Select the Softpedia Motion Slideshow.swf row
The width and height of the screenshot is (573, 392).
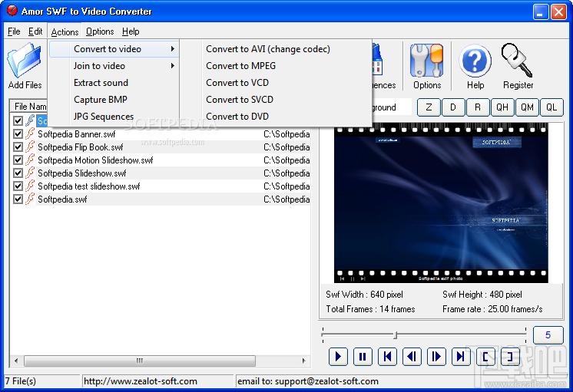(x=160, y=160)
